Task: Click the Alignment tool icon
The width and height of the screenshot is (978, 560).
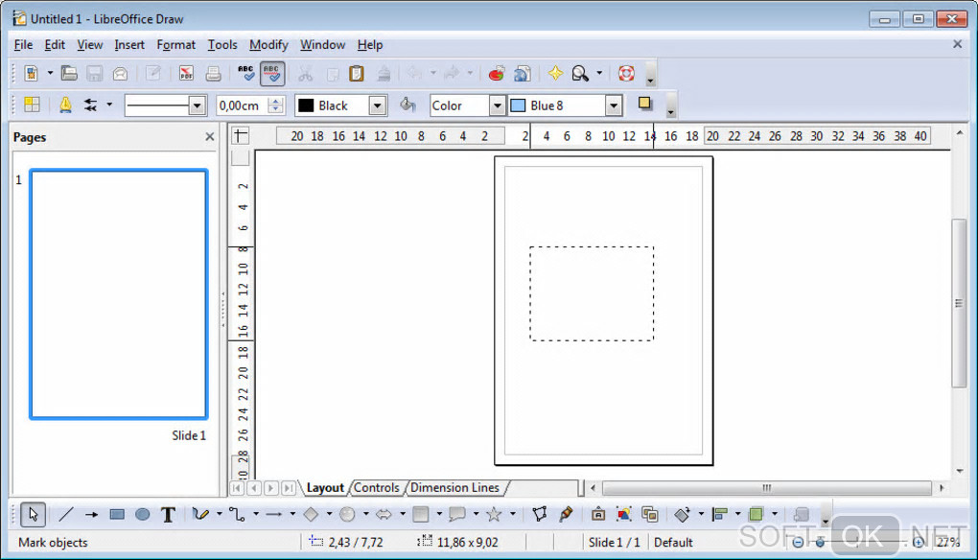Action: pos(719,515)
